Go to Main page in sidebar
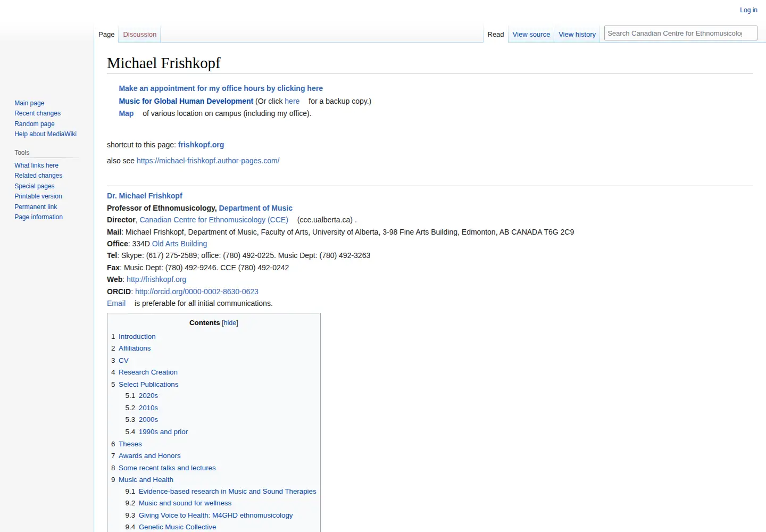This screenshot has width=766, height=532. tap(29, 103)
